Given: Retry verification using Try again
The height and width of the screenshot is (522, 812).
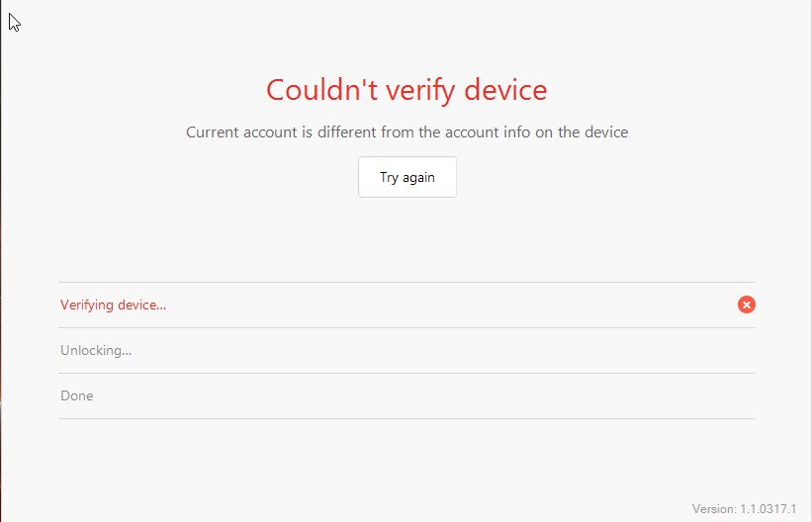Looking at the screenshot, I should [407, 178].
